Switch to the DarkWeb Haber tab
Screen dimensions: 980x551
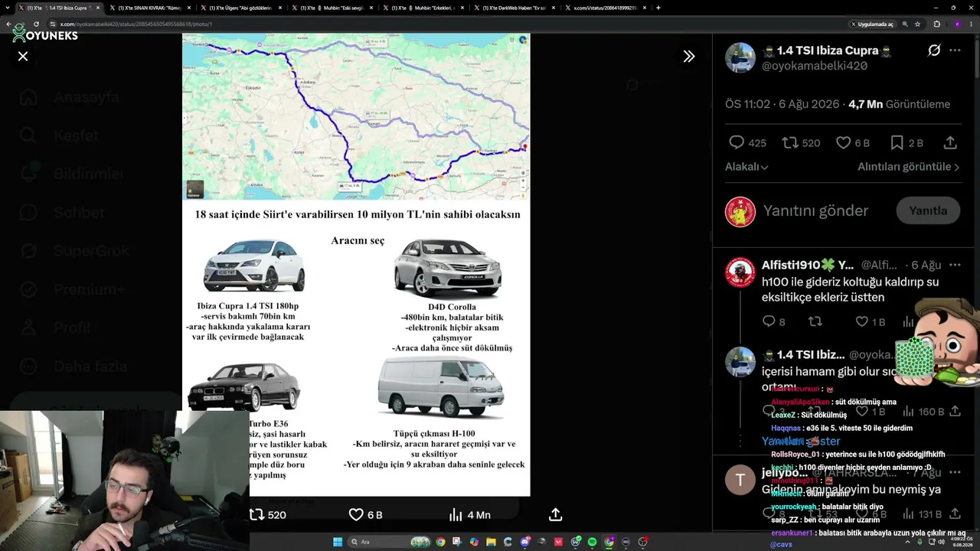514,8
